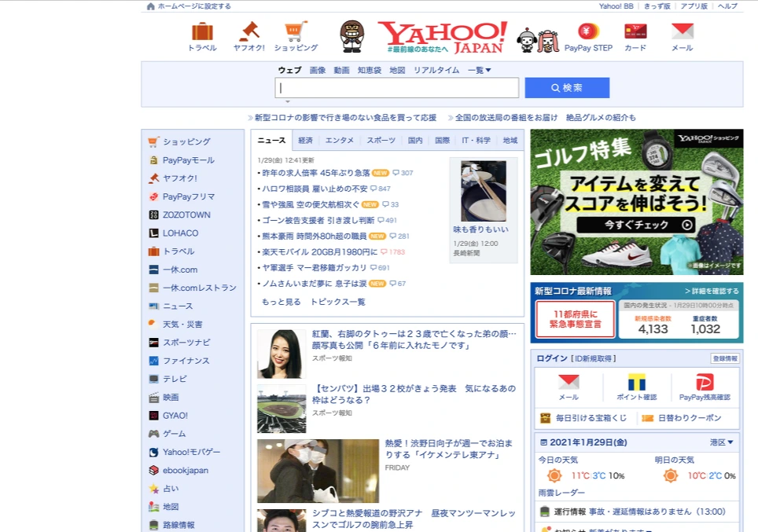Open 映画 in the sidebar

pyautogui.click(x=171, y=397)
